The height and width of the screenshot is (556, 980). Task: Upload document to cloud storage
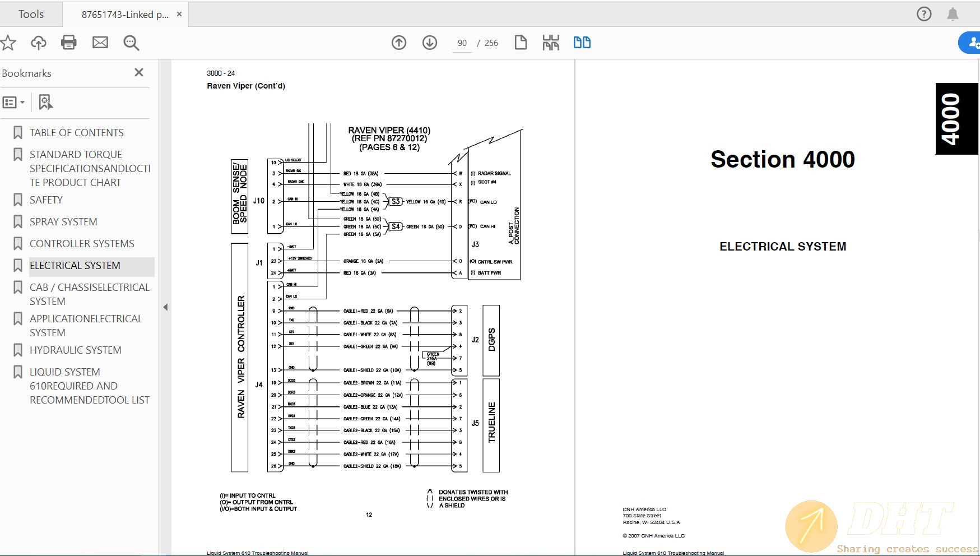coord(39,43)
